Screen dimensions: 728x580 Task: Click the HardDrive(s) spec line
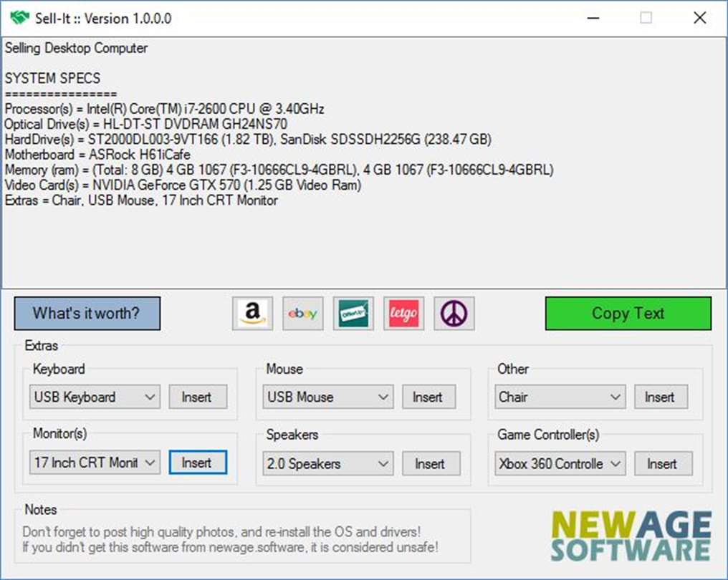click(x=248, y=139)
